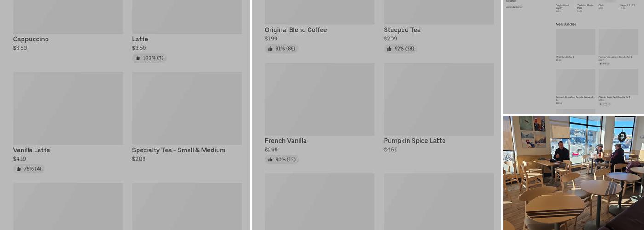Click the Vanilla Latte 75% thumbs-up icon

[x=19, y=169]
